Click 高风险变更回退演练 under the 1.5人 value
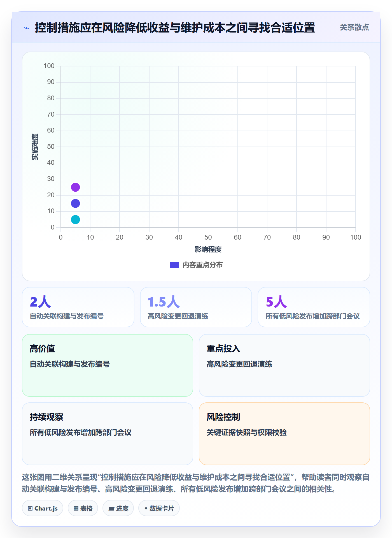Viewport: 392px width, 538px height. [178, 316]
